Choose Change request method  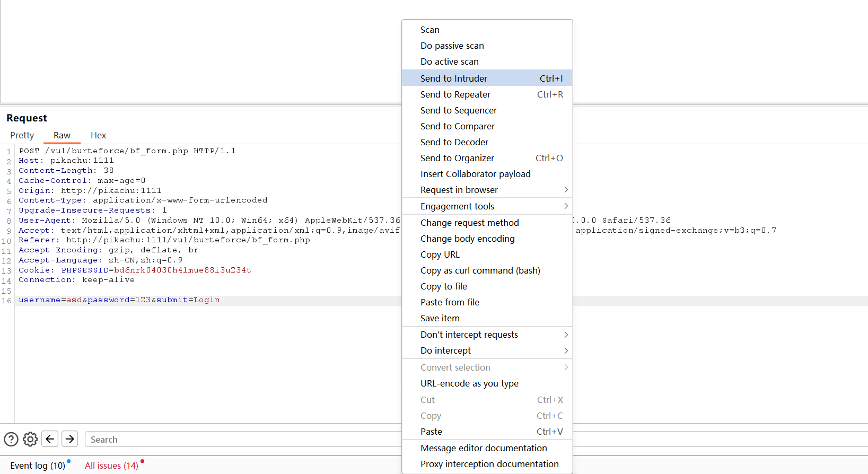(x=469, y=223)
